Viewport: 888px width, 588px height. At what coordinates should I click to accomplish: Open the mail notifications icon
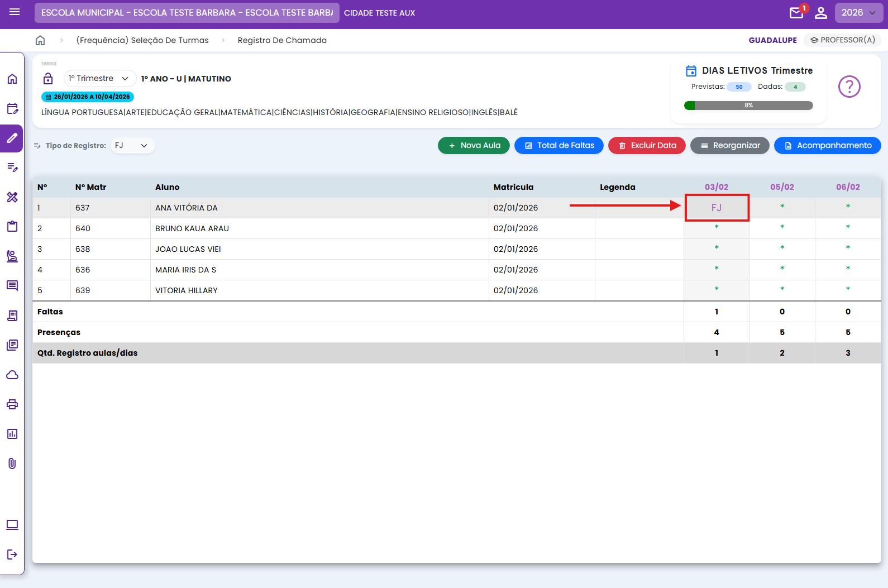pos(796,13)
